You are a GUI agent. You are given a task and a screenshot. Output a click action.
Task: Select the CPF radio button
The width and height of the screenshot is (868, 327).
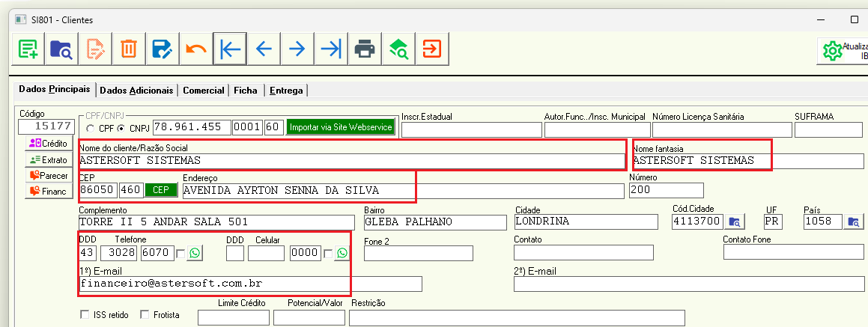click(90, 128)
